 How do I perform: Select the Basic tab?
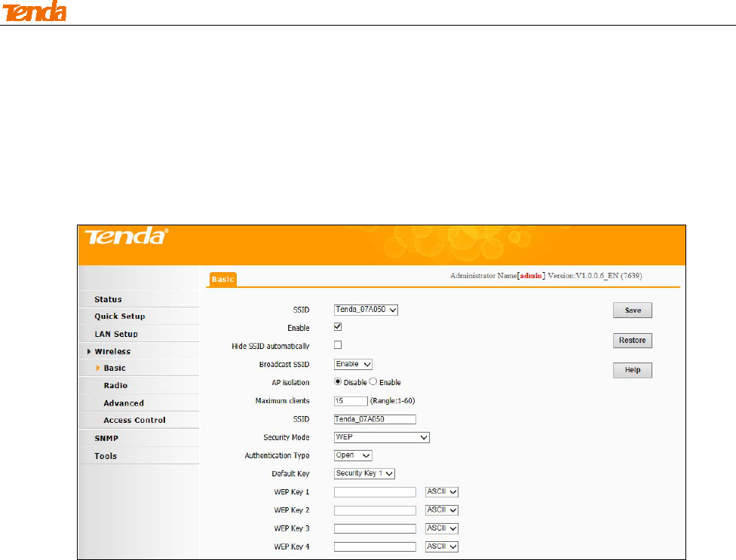[222, 279]
